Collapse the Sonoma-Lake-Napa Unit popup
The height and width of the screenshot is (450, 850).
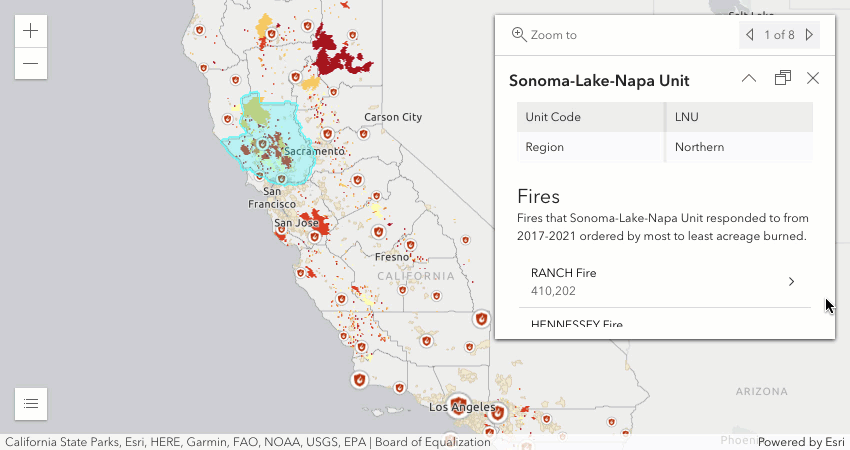point(748,79)
